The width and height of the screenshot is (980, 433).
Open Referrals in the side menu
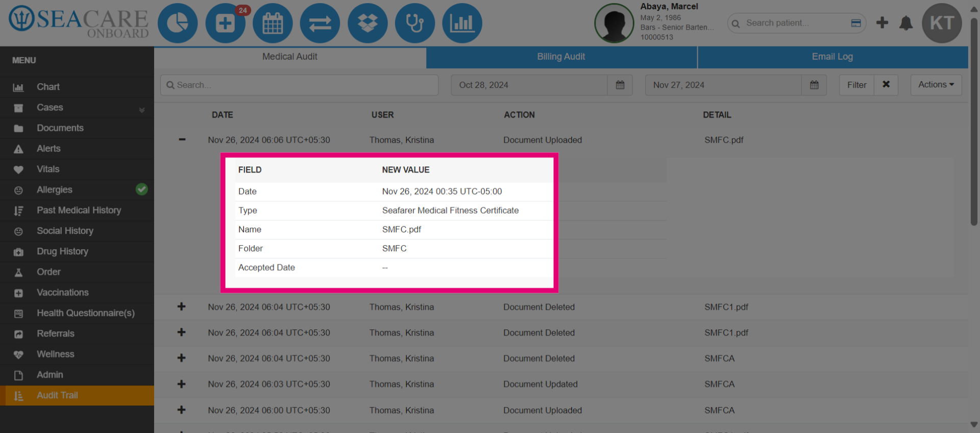point(77,333)
